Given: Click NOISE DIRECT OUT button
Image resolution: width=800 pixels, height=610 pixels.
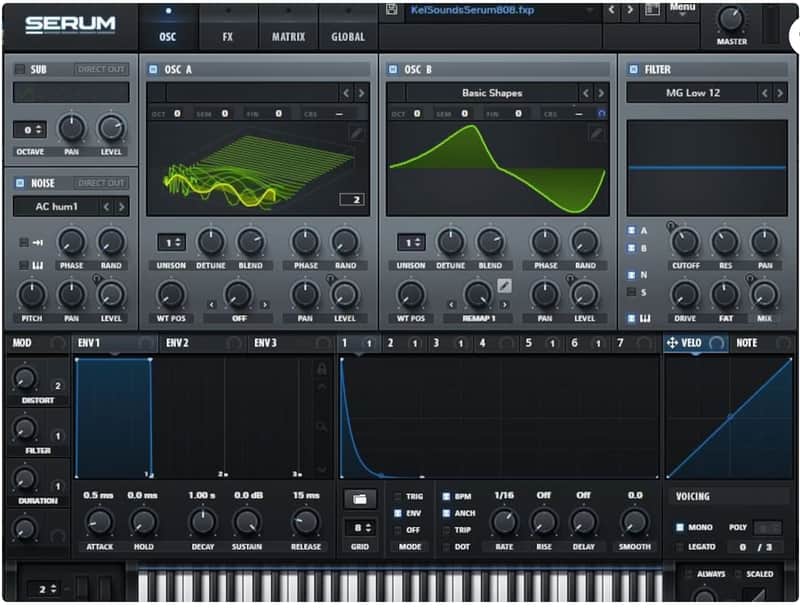Looking at the screenshot, I should (x=102, y=183).
